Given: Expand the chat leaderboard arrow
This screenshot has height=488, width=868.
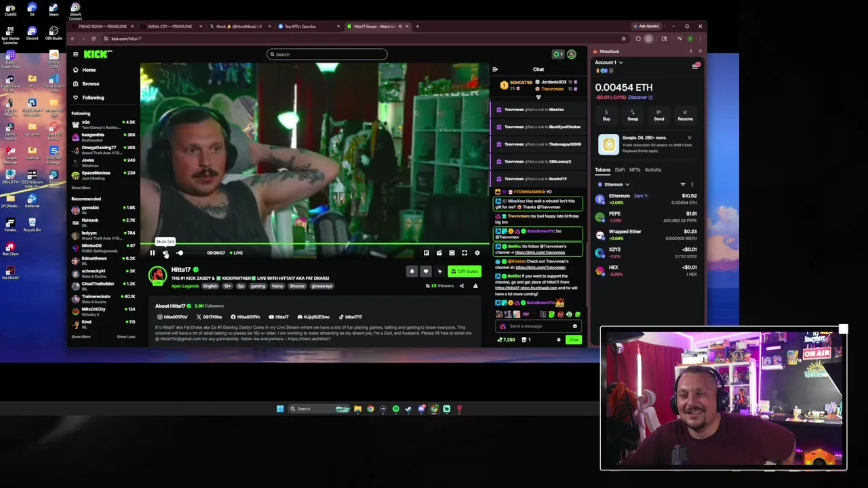Looking at the screenshot, I should pyautogui.click(x=538, y=97).
